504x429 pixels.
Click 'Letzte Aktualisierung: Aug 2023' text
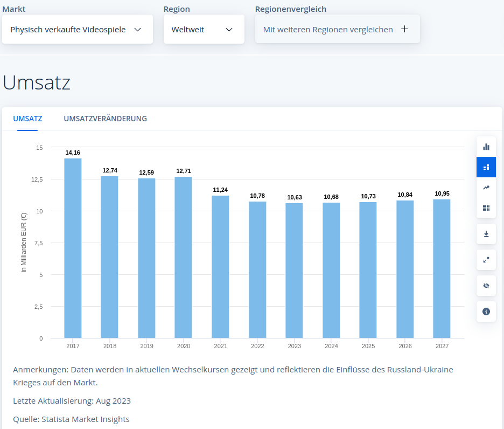[x=72, y=401]
